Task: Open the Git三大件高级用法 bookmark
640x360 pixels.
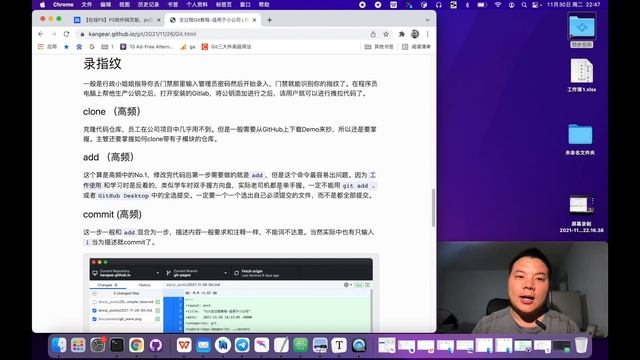Action: pyautogui.click(x=227, y=47)
